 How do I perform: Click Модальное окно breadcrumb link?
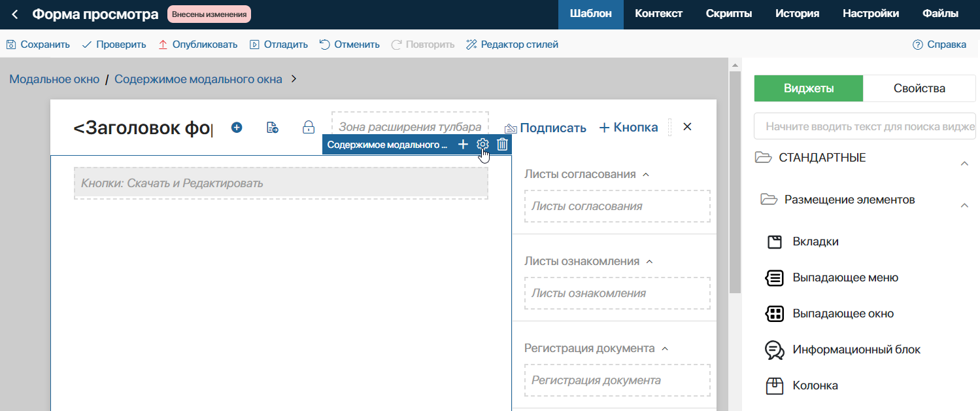point(54,79)
